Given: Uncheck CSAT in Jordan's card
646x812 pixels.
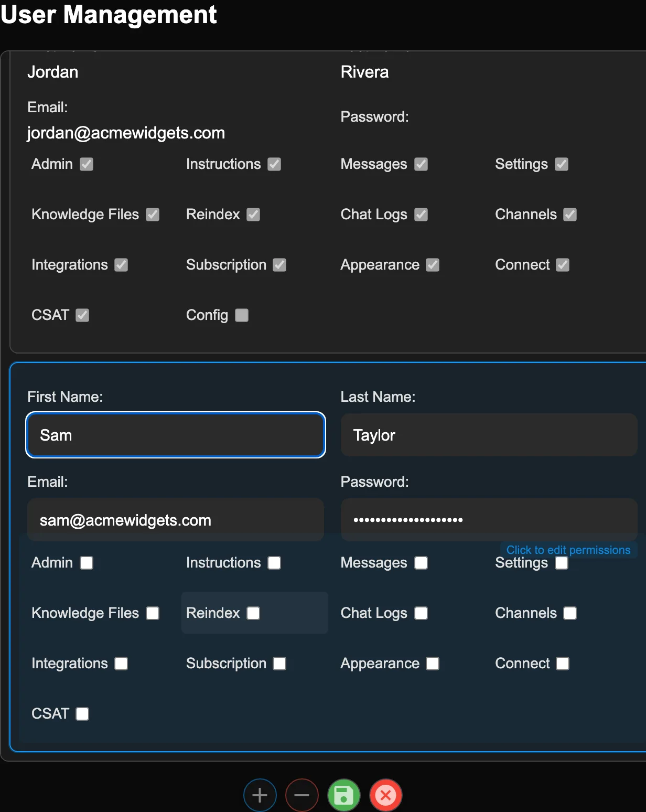Looking at the screenshot, I should (x=82, y=315).
